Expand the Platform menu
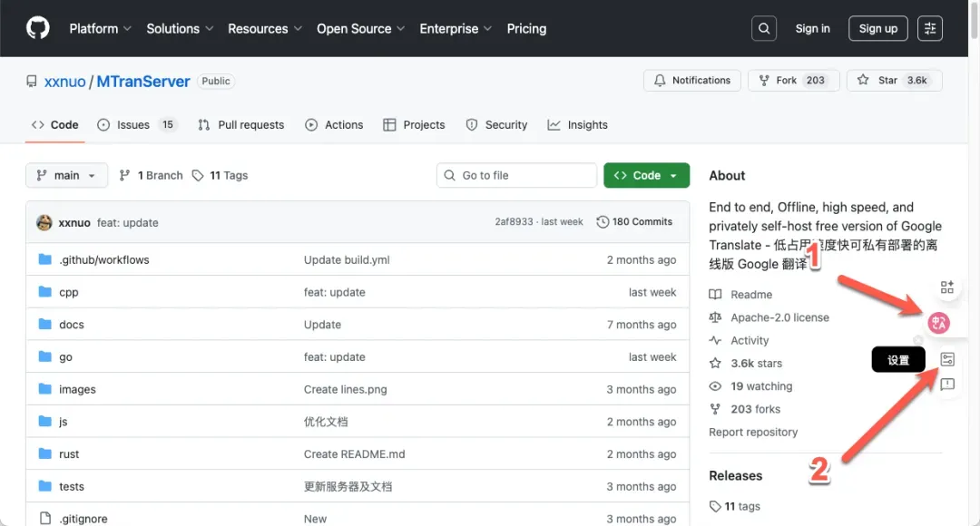This screenshot has height=526, width=980. (100, 28)
